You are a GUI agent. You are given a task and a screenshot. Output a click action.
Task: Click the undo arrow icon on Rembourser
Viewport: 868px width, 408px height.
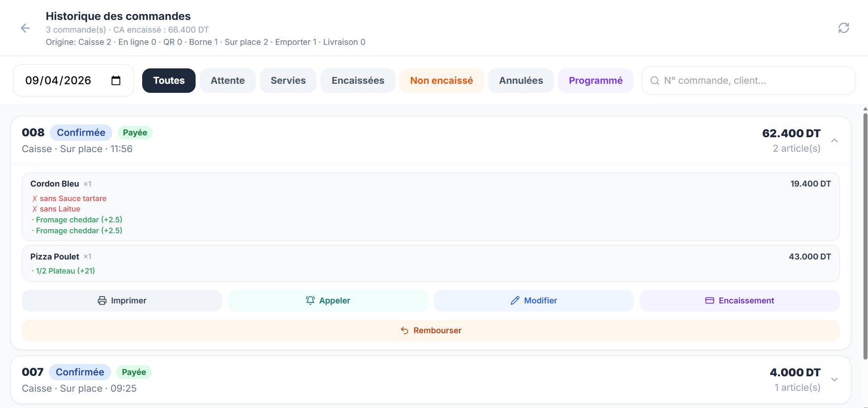pyautogui.click(x=405, y=331)
